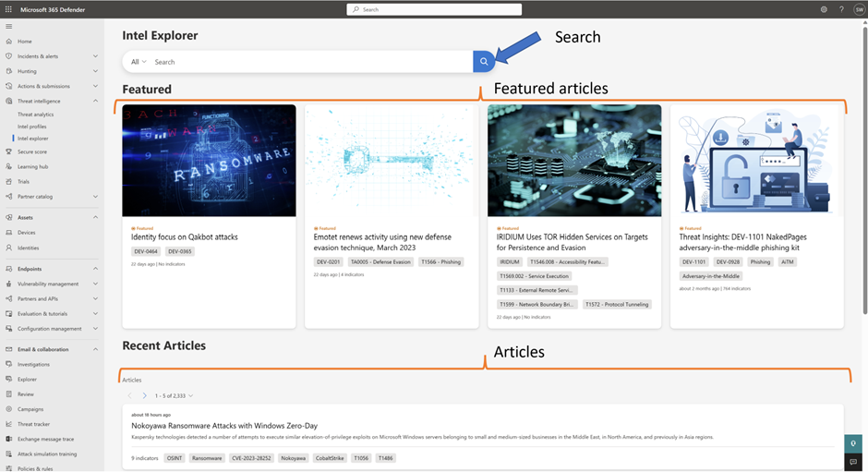Expand the Partner catalog chevron
This screenshot has height=472, width=868.
coord(95,197)
